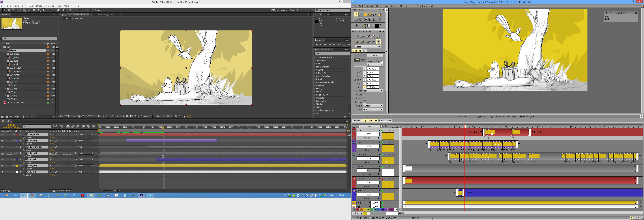This screenshot has width=644, height=220.
Task: Click the Toggle Switches / Modes button
Action: [61, 191]
